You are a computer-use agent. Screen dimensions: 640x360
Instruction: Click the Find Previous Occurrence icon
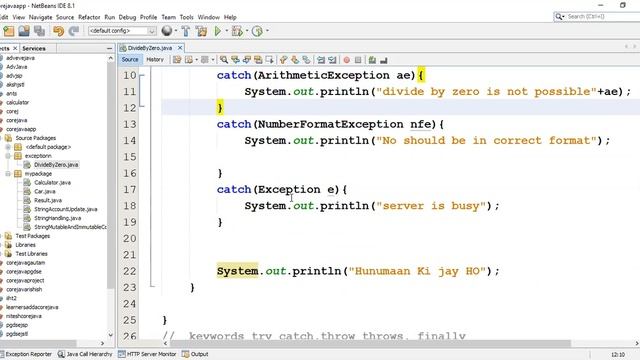coord(235,60)
